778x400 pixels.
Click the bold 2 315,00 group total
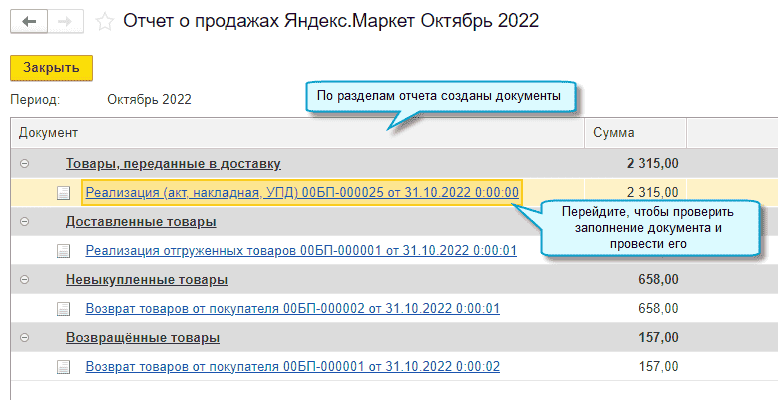(x=652, y=163)
